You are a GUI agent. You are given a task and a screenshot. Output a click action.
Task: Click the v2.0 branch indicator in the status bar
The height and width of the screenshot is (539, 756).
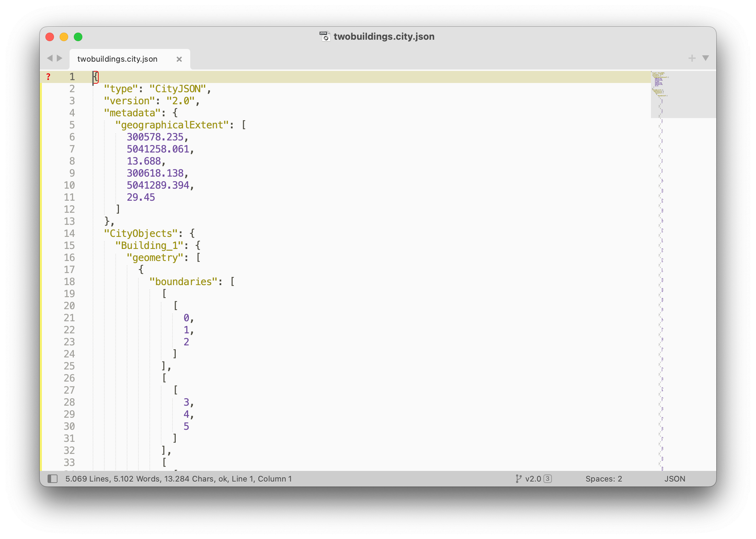(533, 479)
